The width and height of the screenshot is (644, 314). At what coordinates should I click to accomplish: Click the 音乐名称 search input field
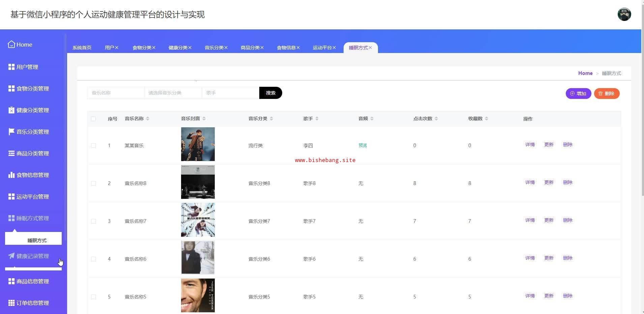(x=116, y=93)
